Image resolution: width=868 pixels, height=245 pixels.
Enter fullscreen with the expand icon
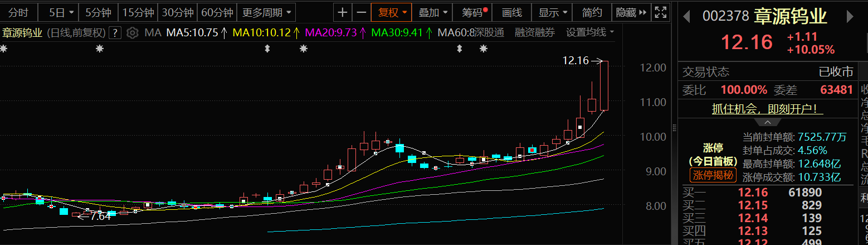660,12
